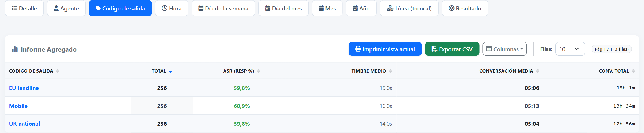Open the EU landline exit code link

coord(24,88)
